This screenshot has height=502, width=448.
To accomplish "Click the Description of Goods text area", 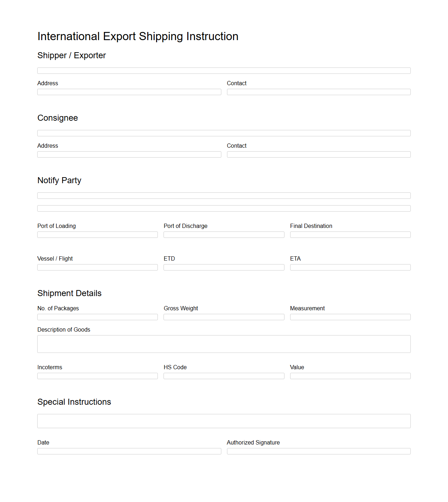I will 224,344.
